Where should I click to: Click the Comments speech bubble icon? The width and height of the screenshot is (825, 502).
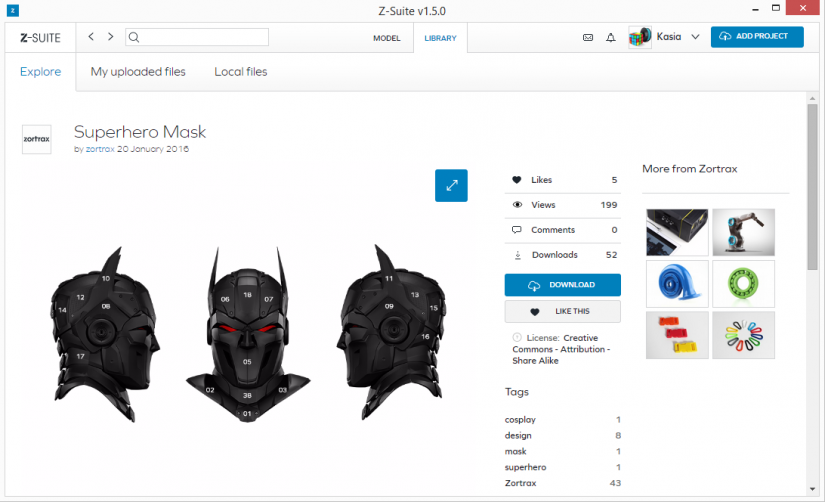pos(517,230)
